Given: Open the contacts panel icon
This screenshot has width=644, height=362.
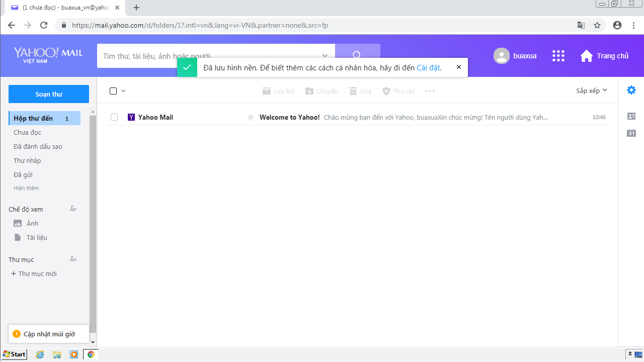Looking at the screenshot, I should click(x=631, y=116).
